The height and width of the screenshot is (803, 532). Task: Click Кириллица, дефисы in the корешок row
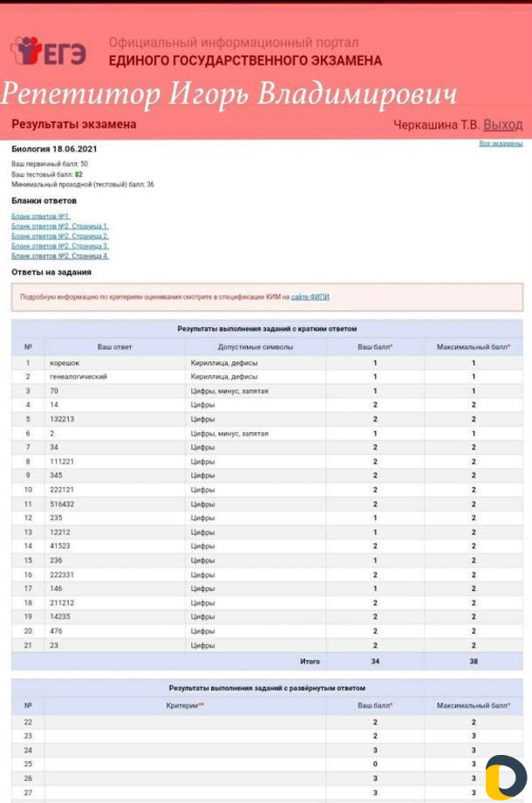pos(224,363)
